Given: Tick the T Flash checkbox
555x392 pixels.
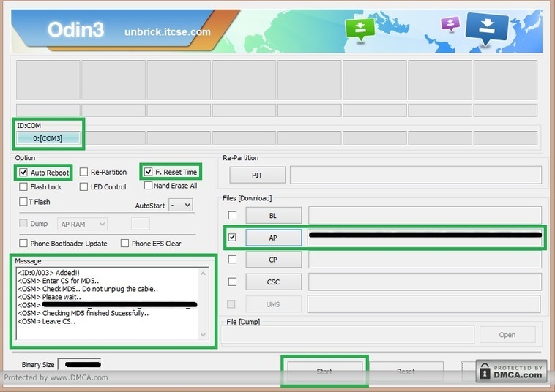Looking at the screenshot, I should click(x=23, y=201).
